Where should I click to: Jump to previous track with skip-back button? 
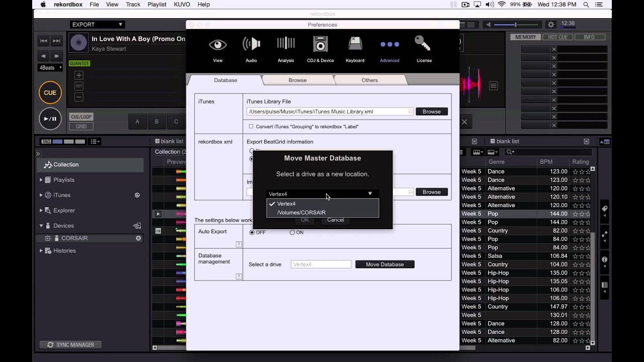(44, 41)
